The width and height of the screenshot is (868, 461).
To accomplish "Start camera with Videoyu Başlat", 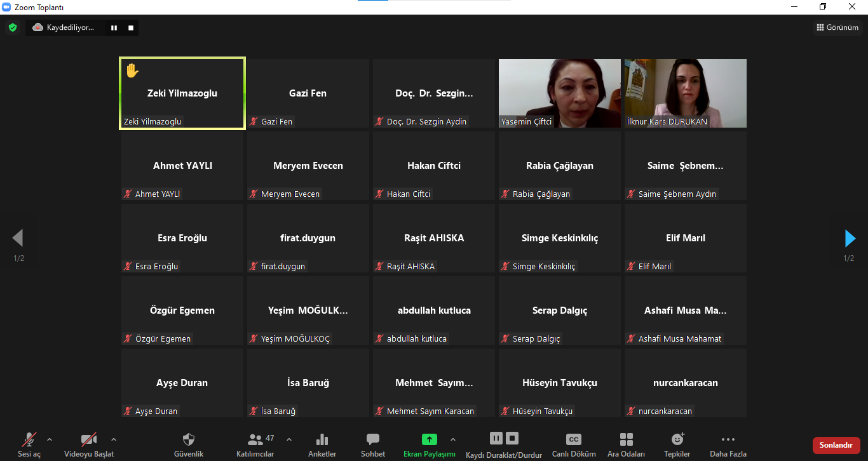I will [x=89, y=445].
